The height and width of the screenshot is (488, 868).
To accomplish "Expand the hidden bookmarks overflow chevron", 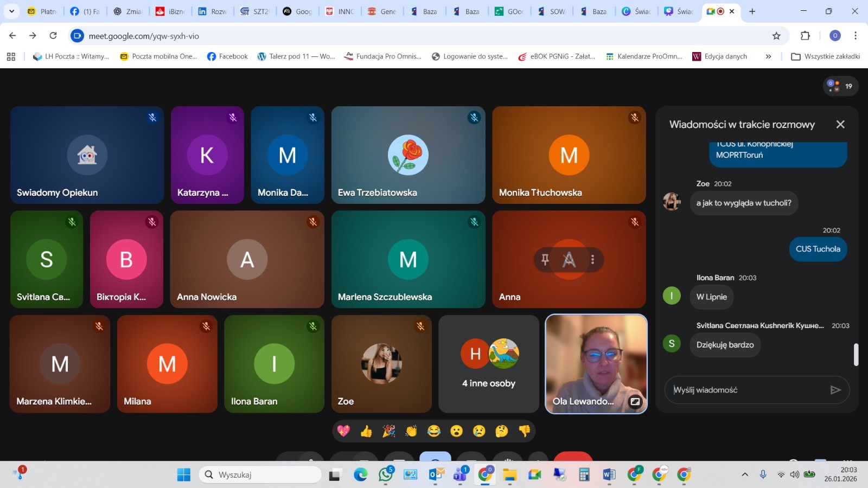I will pyautogui.click(x=768, y=56).
